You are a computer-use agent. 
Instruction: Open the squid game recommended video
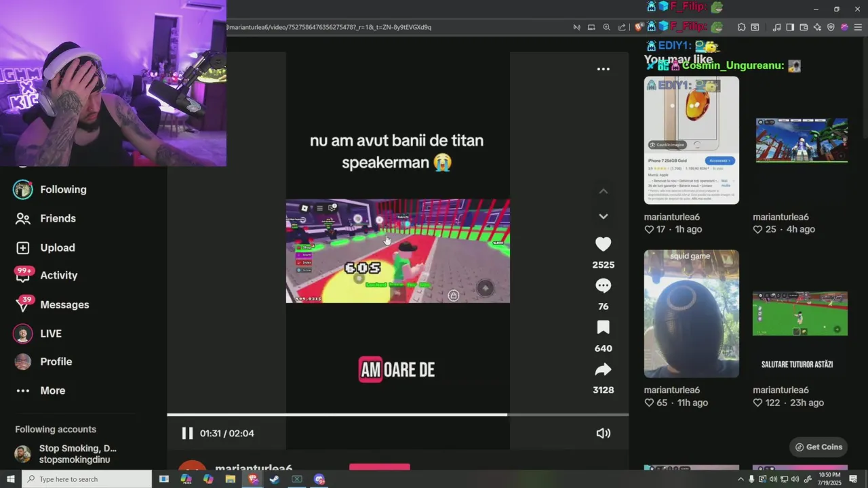691,314
